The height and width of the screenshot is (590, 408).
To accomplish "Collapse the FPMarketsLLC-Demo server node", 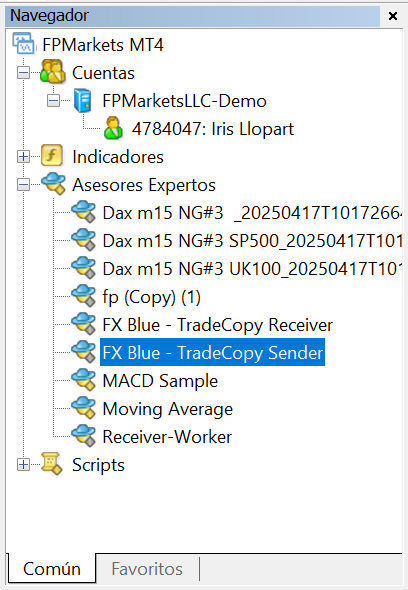I will pos(53,100).
